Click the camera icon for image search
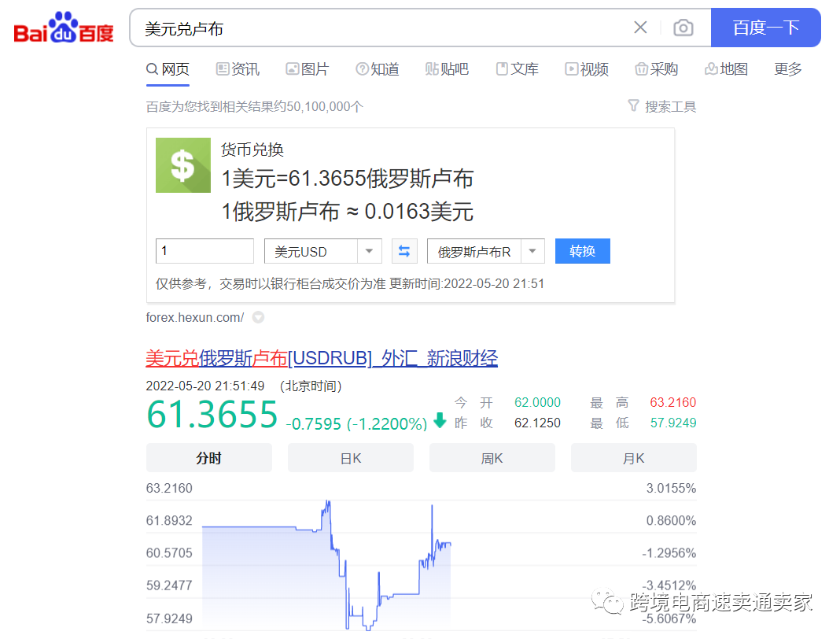The height and width of the screenshot is (639, 840). coord(683,27)
